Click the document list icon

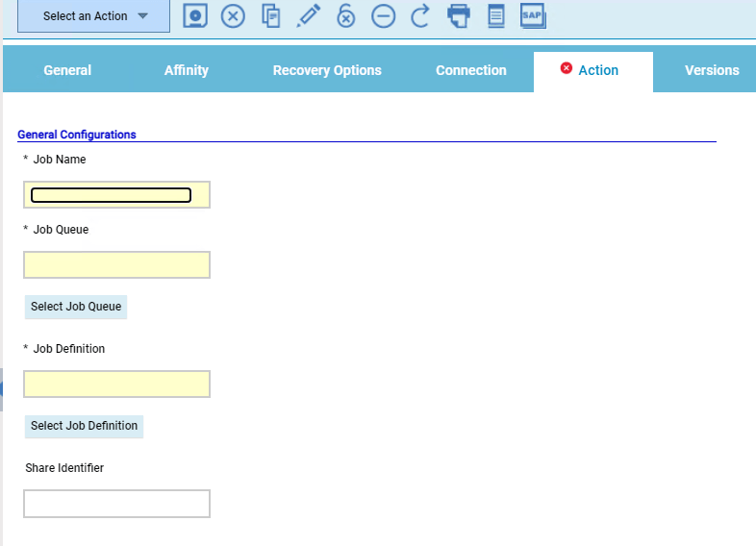(496, 15)
